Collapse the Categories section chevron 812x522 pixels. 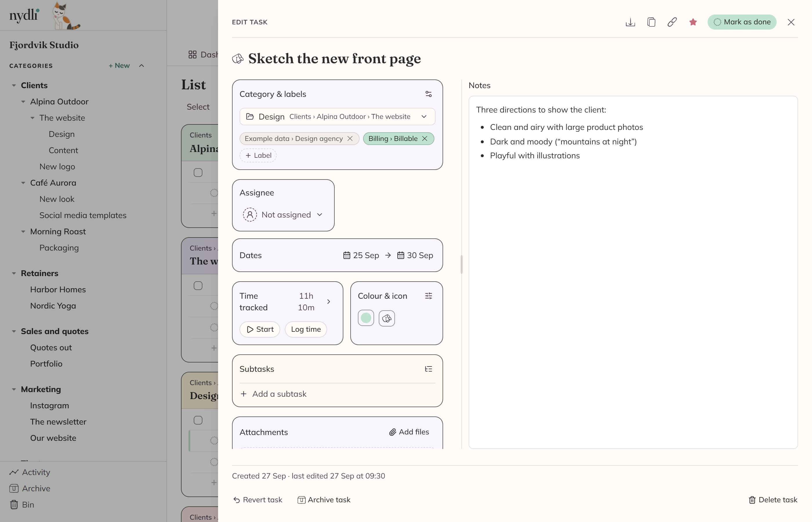pos(142,66)
